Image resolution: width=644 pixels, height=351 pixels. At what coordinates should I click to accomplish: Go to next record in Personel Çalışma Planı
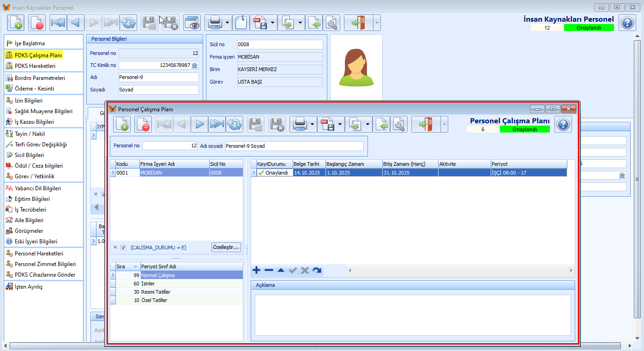(199, 124)
